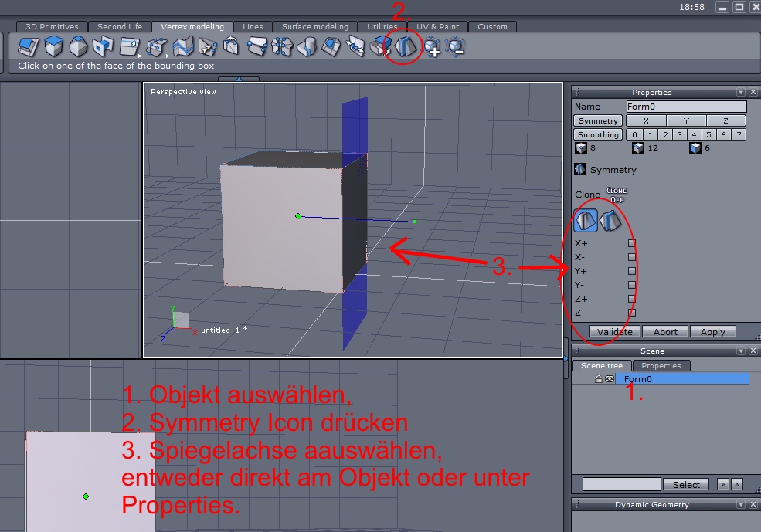Click the vertex count cube icon showing 8
Screen dimensions: 761x532
pyautogui.click(x=581, y=148)
